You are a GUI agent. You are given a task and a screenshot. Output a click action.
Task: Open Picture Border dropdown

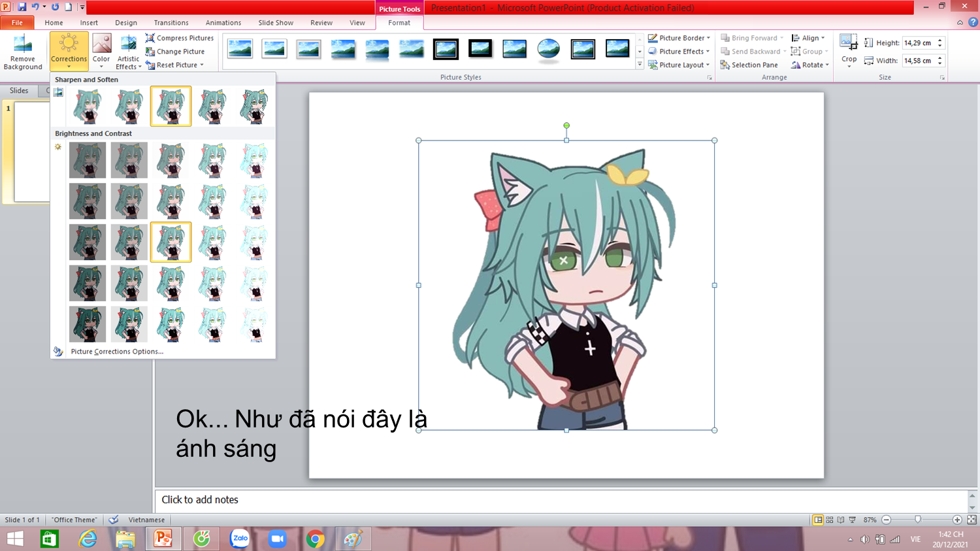pos(679,38)
